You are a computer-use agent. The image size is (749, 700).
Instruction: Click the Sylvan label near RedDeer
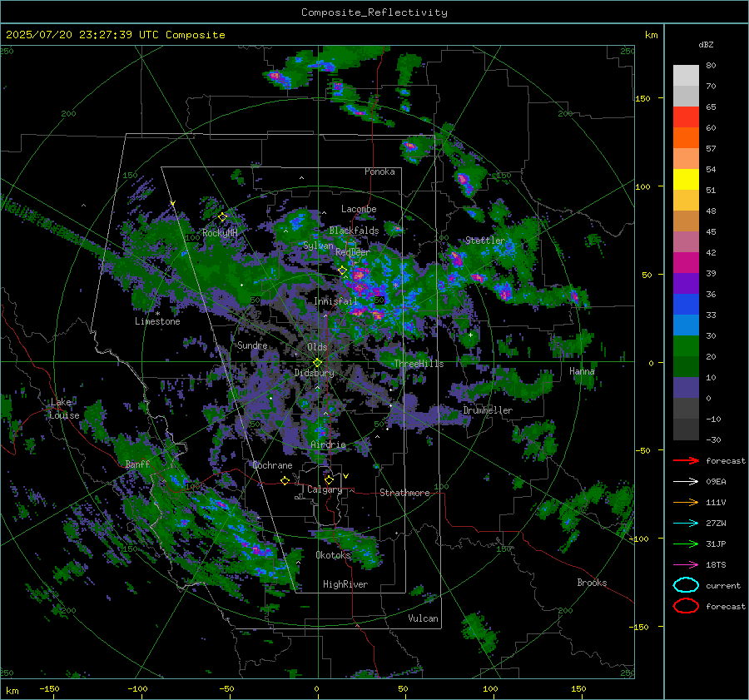pos(318,246)
